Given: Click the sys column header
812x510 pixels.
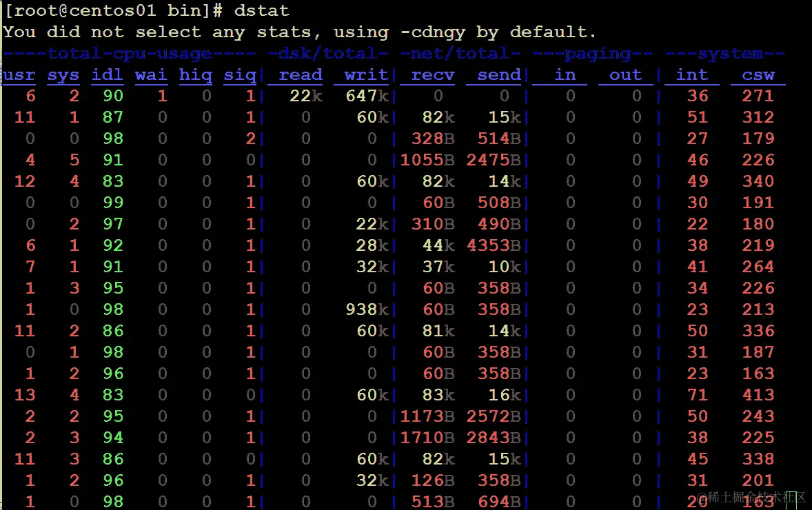Looking at the screenshot, I should (x=63, y=75).
